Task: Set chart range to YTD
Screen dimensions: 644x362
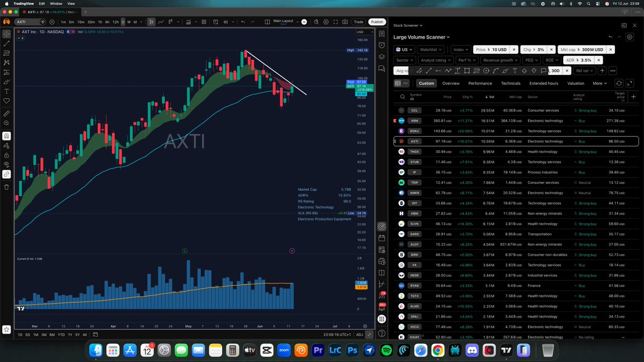Action: 61,334
